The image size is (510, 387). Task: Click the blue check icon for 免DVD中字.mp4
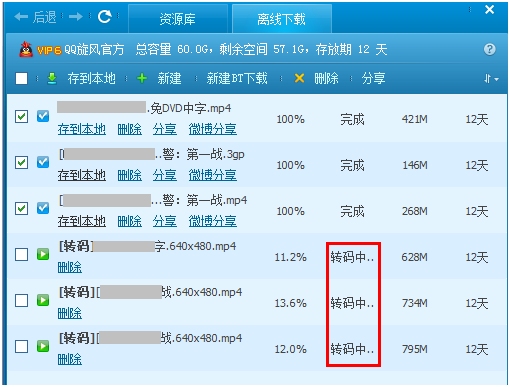click(43, 116)
